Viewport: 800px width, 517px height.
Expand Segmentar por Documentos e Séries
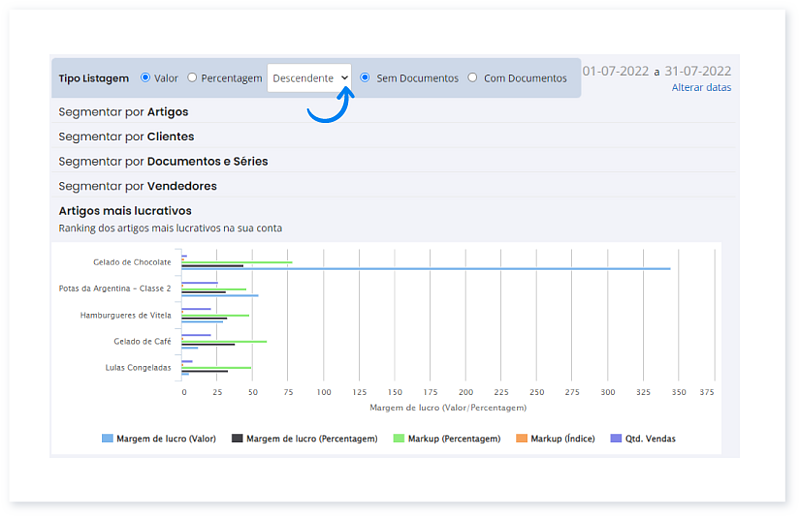[x=163, y=161]
